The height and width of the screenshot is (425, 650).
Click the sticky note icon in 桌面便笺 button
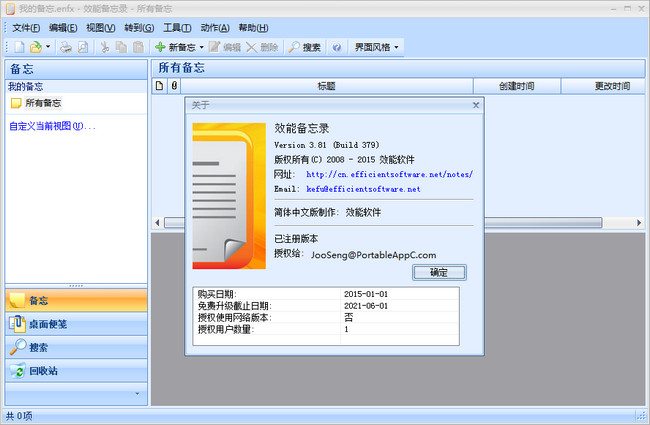[18, 323]
